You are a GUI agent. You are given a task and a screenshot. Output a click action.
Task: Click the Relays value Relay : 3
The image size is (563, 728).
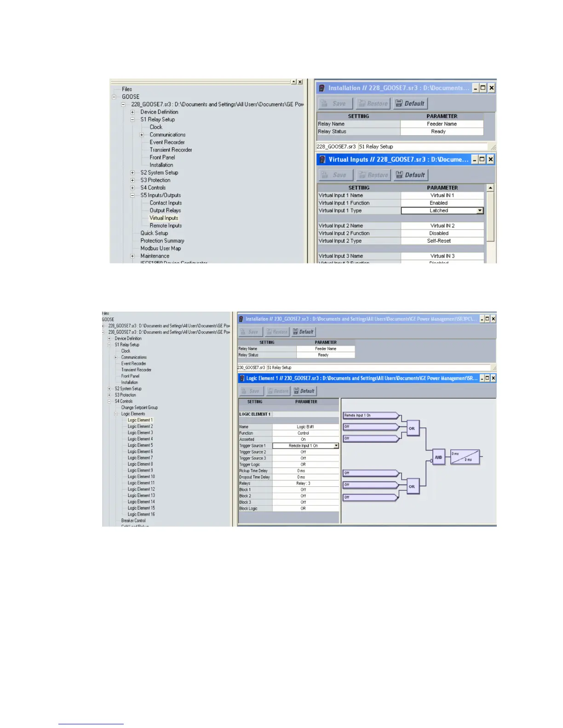pos(305,483)
